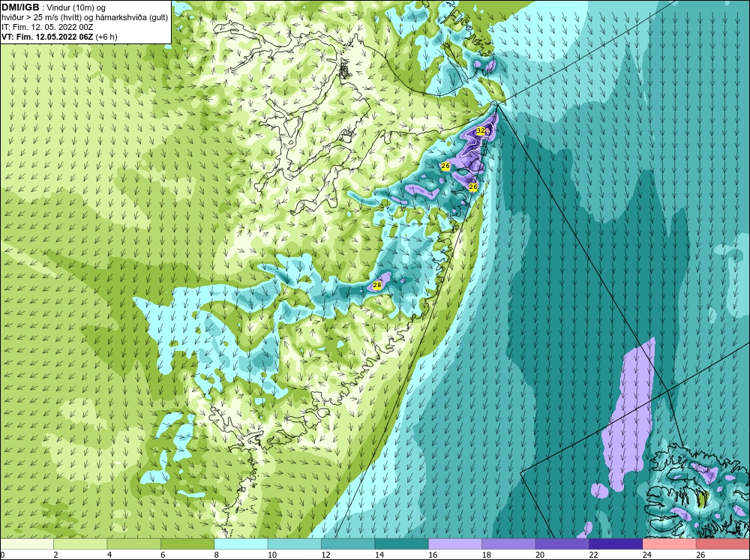Click the legend scale label 8

click(x=216, y=555)
